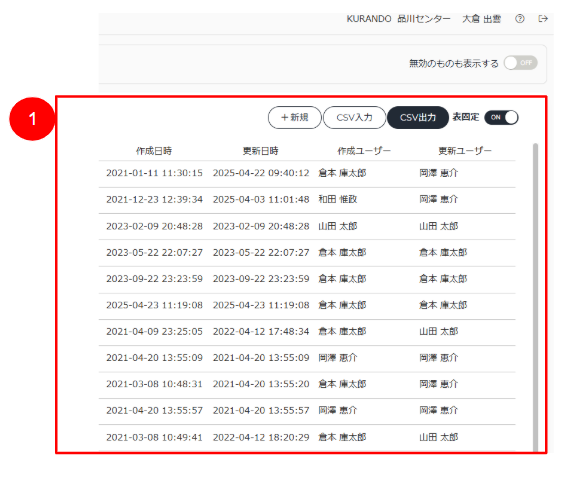
Task: Select the cell 2021-12-23 12:39:34
Action: click(154, 199)
